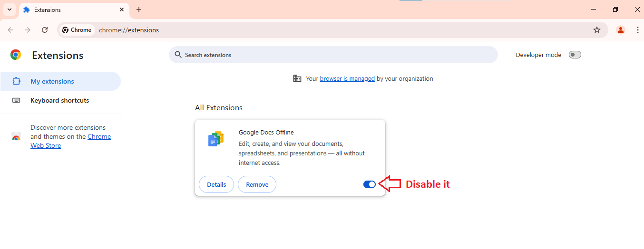
Task: Click the search magnifier icon
Action: (178, 55)
